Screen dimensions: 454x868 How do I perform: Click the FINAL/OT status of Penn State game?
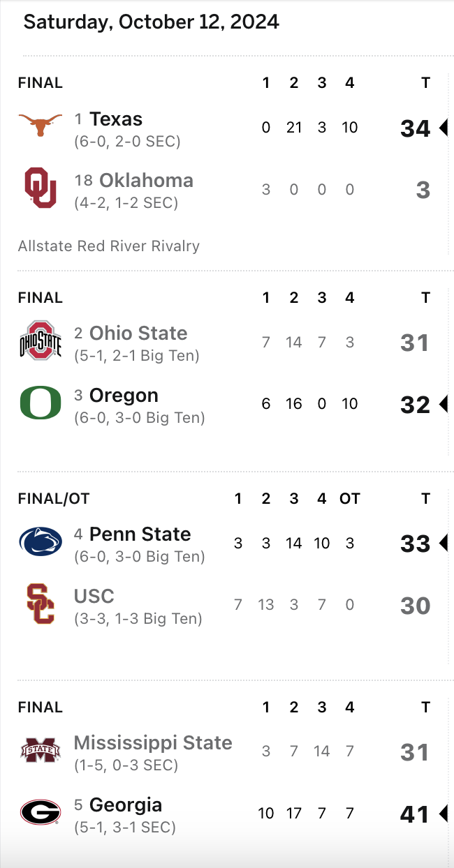click(54, 498)
